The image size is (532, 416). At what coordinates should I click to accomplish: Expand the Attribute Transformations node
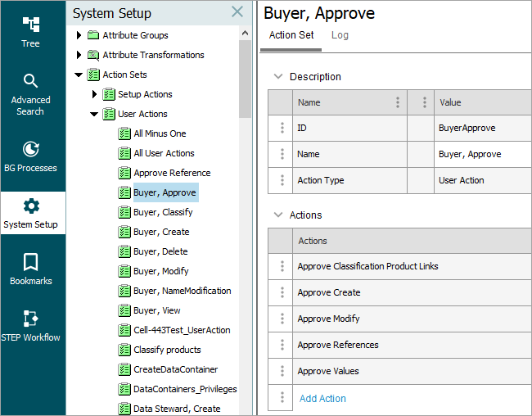click(79, 55)
